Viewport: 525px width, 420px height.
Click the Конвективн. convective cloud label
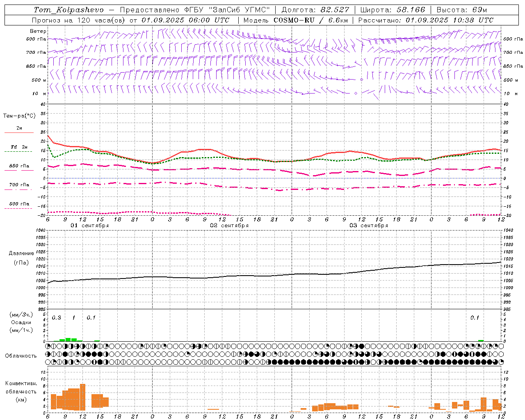coord(21,383)
